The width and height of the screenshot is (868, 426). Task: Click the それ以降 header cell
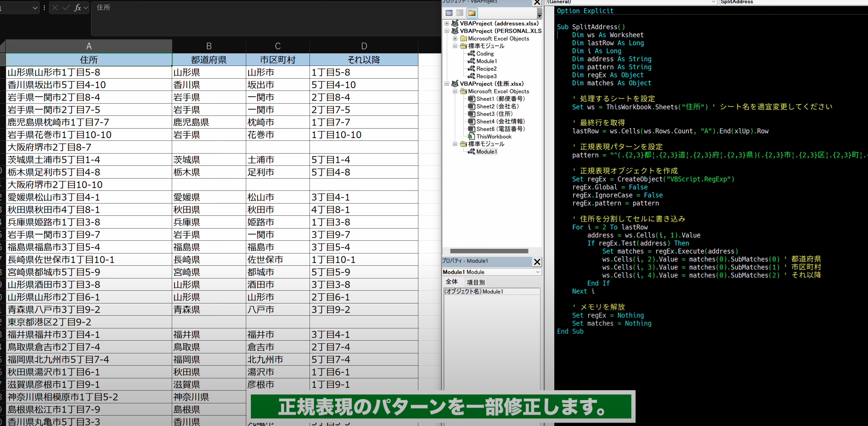coord(364,60)
